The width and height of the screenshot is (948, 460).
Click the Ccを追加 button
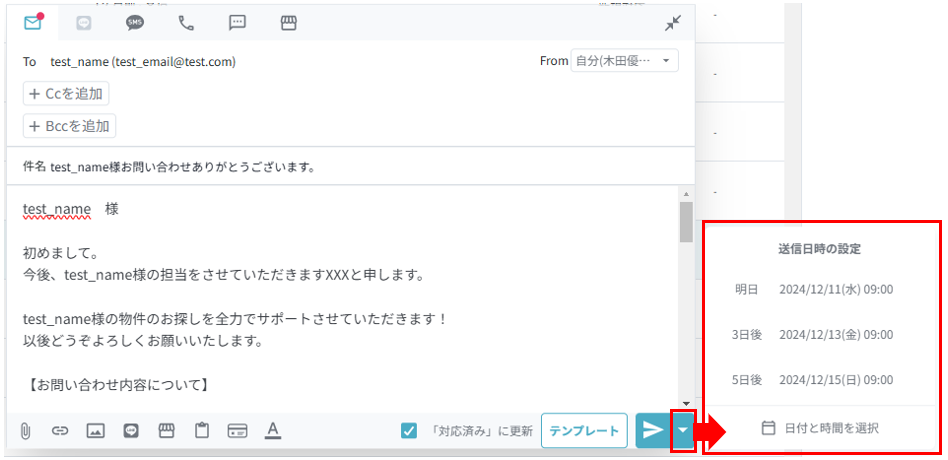(x=66, y=94)
